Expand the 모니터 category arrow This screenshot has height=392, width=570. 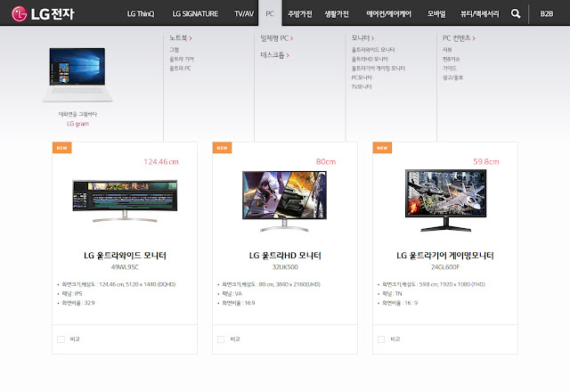click(372, 38)
